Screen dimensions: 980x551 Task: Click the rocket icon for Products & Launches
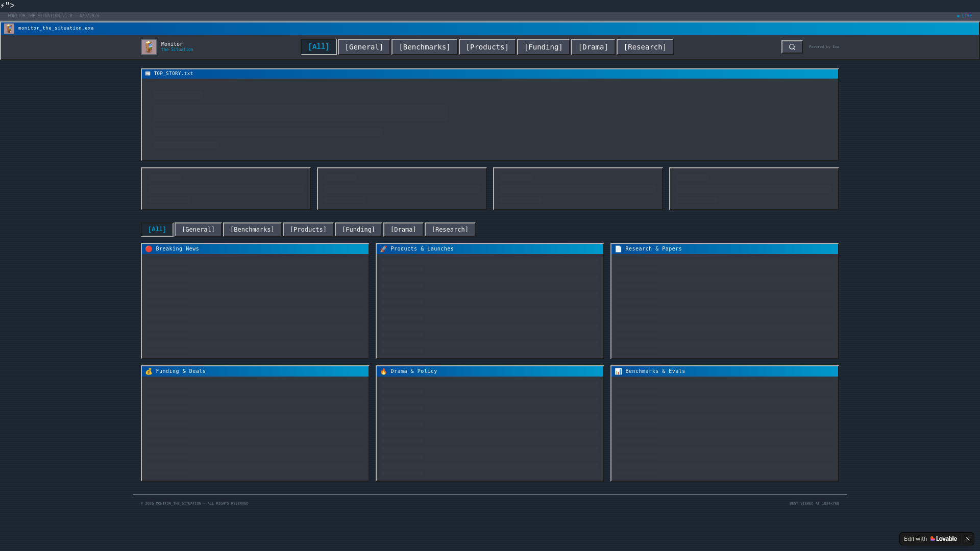pos(384,249)
